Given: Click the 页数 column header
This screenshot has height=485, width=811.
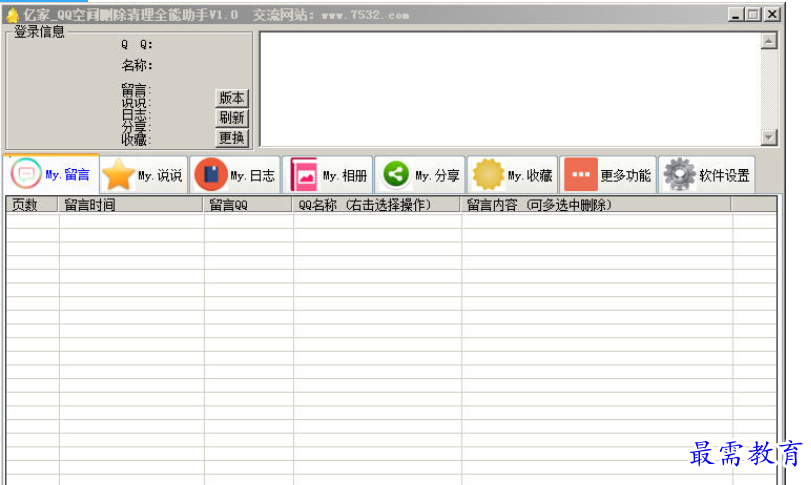Looking at the screenshot, I should [32, 205].
